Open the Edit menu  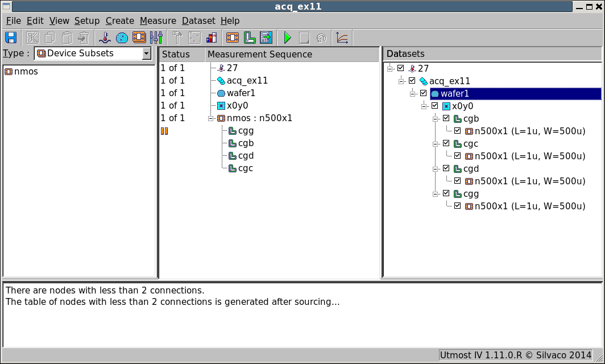pos(35,21)
